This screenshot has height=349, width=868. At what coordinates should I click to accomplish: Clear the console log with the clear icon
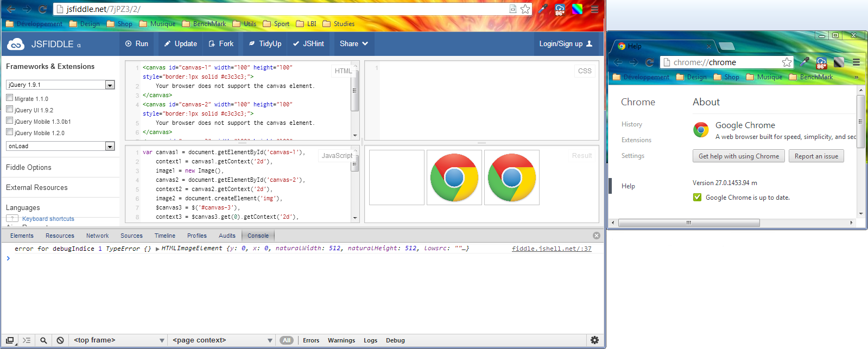click(x=60, y=340)
